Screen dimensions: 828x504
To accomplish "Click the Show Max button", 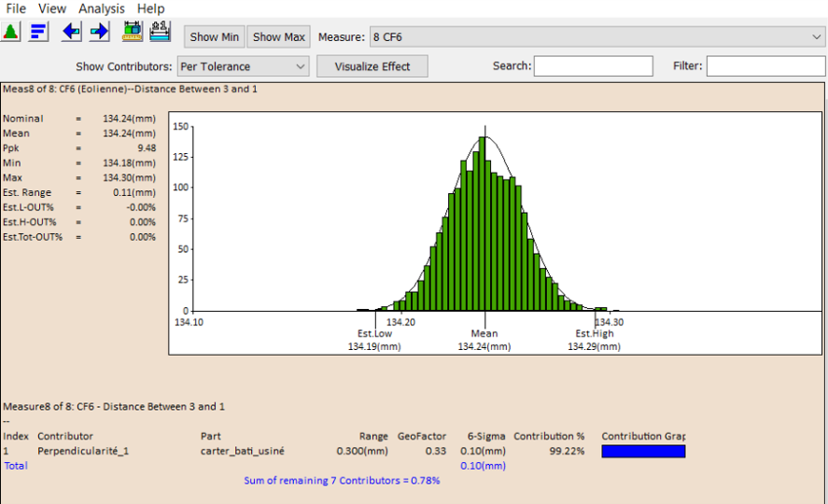I will click(279, 37).
